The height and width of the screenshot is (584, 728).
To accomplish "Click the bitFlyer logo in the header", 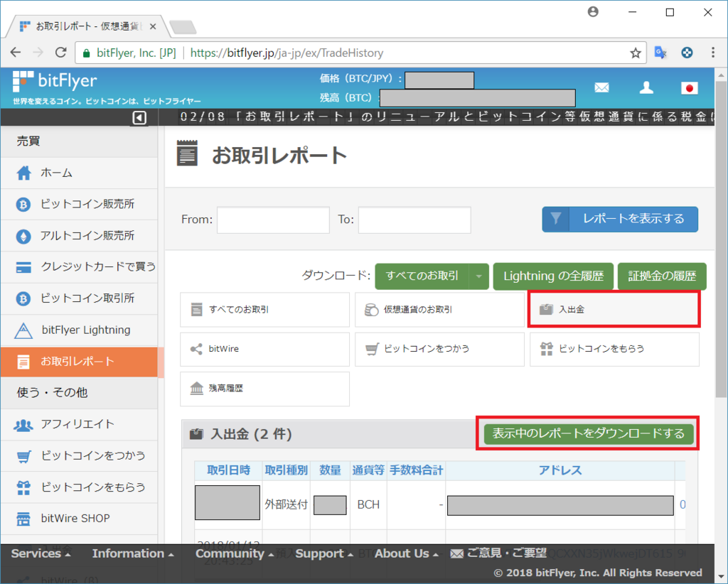I will (53, 80).
